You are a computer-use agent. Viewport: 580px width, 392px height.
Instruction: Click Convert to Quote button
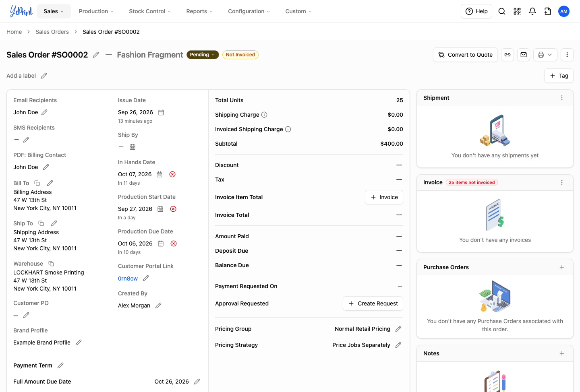point(465,55)
